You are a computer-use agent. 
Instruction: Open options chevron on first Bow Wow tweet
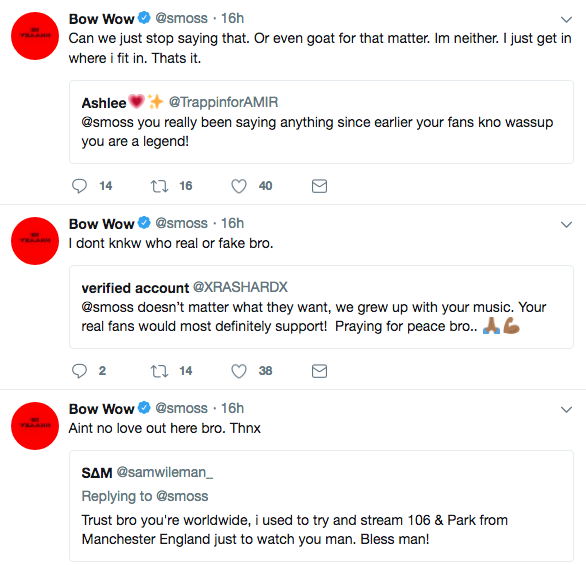click(x=567, y=19)
